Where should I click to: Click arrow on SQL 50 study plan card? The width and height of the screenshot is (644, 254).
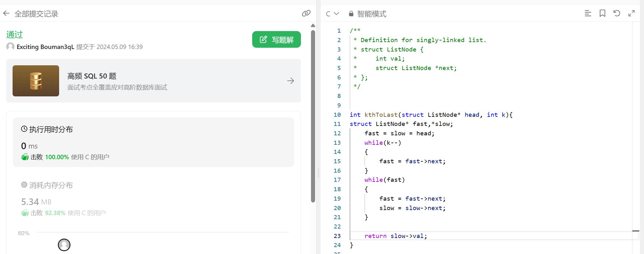pos(291,81)
